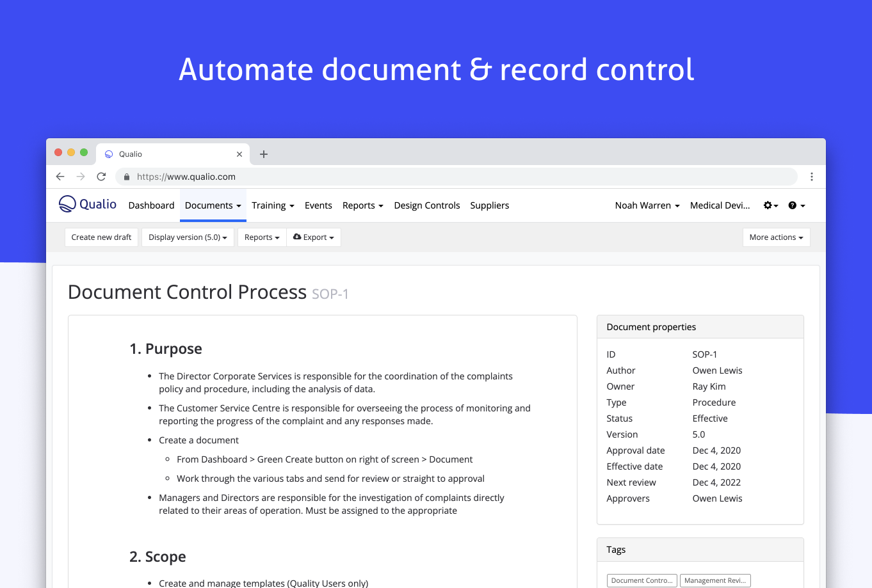Image resolution: width=872 pixels, height=588 pixels.
Task: Click the ID value SOP-1 in properties
Action: (705, 354)
